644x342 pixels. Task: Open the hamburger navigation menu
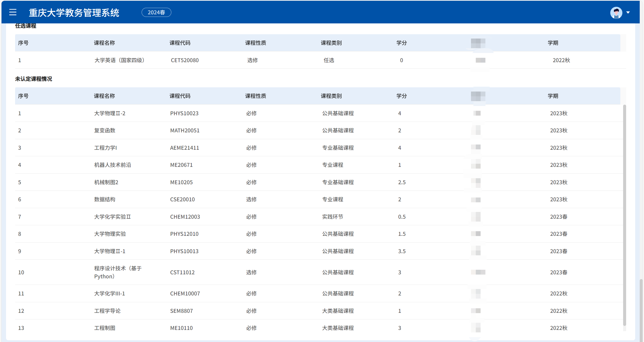(x=13, y=12)
